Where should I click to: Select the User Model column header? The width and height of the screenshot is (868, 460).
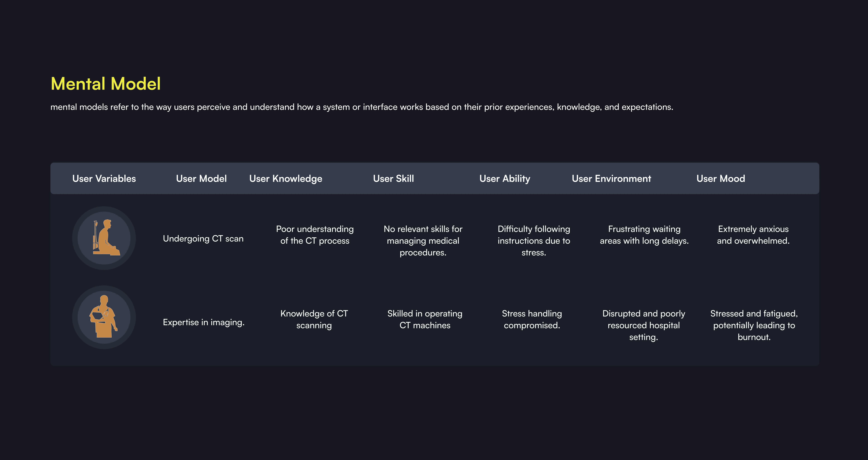click(x=201, y=179)
